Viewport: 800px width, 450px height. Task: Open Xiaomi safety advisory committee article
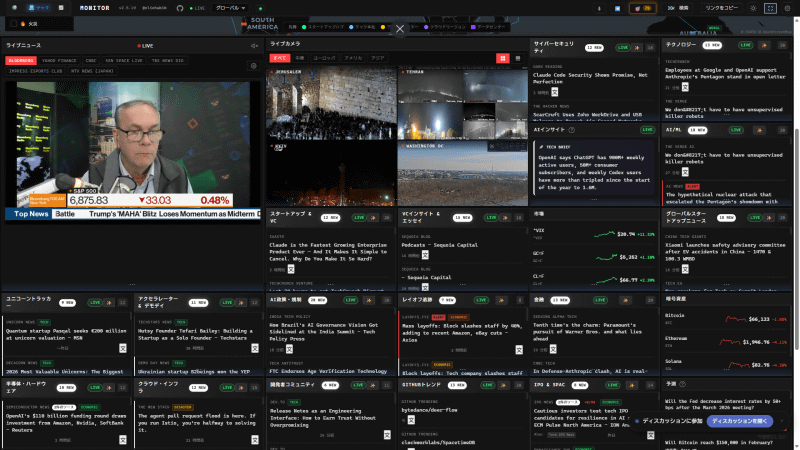click(x=725, y=252)
